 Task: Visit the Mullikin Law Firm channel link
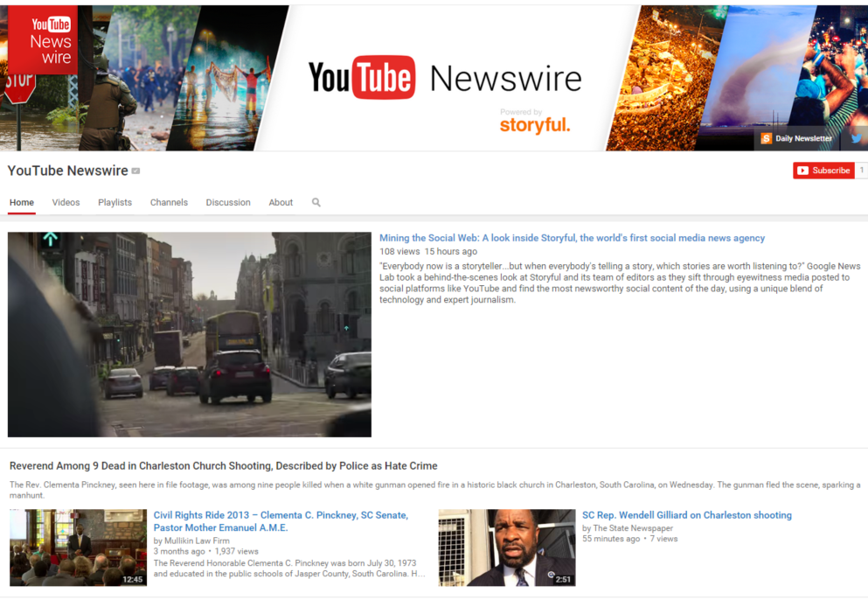(197, 541)
